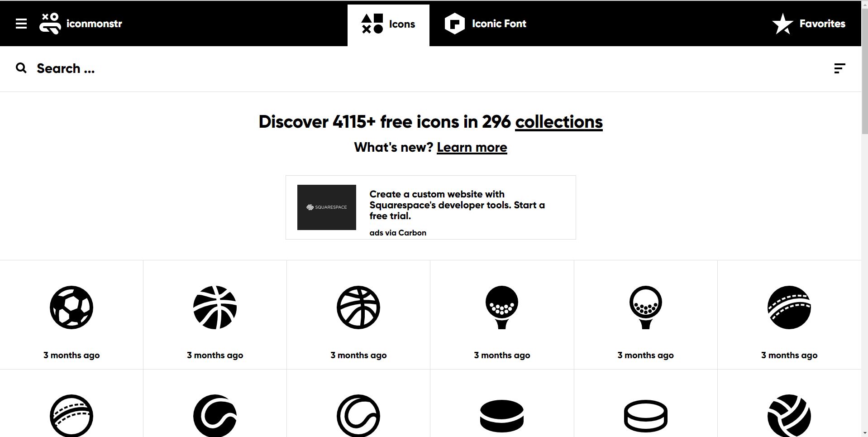This screenshot has height=437, width=868.
Task: Expand the search filter options
Action: click(839, 68)
